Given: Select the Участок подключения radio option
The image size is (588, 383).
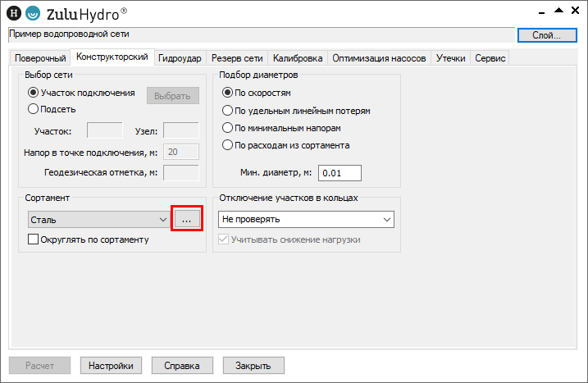Looking at the screenshot, I should [x=34, y=93].
